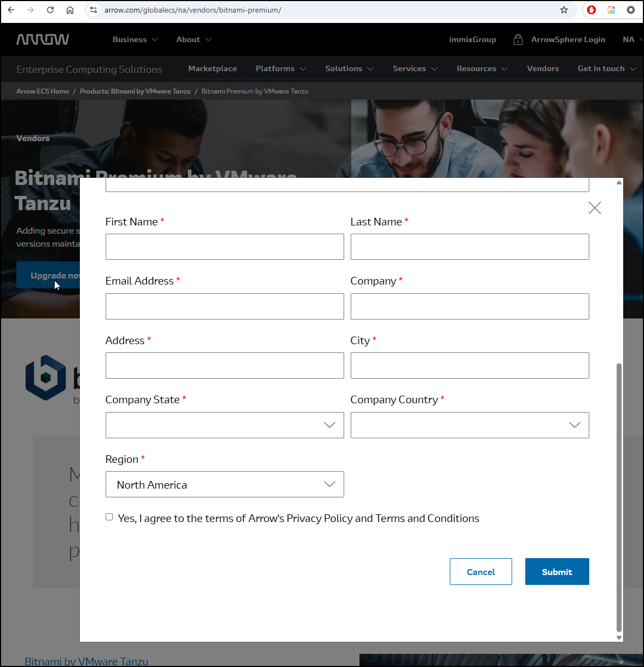Focus the Company field
This screenshot has height=667, width=644.
(x=470, y=306)
